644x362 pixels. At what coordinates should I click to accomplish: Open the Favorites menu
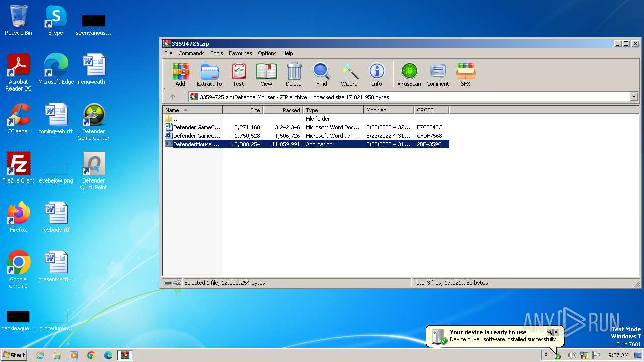(x=240, y=53)
